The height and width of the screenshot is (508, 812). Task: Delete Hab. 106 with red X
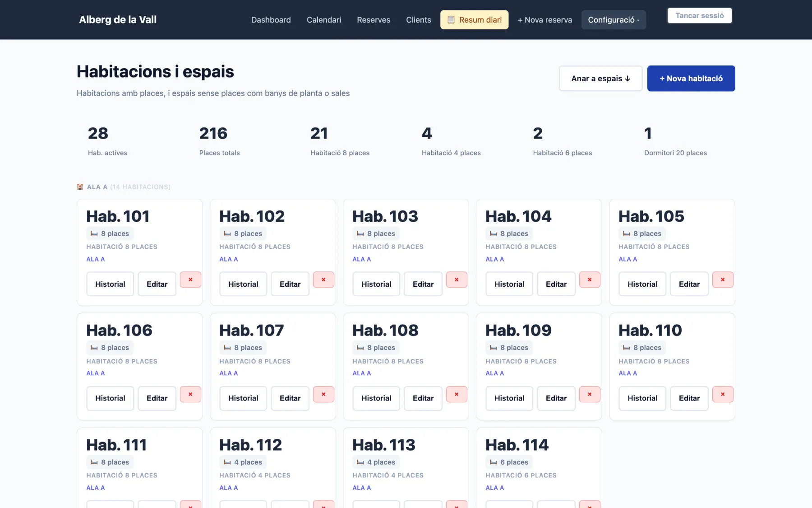click(190, 394)
